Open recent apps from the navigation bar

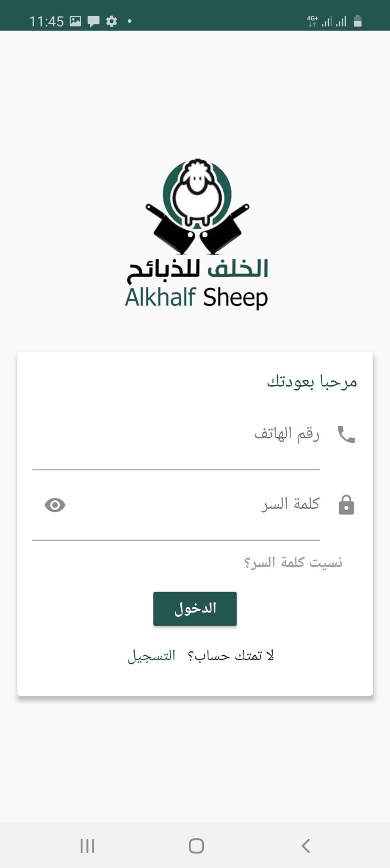[87, 846]
